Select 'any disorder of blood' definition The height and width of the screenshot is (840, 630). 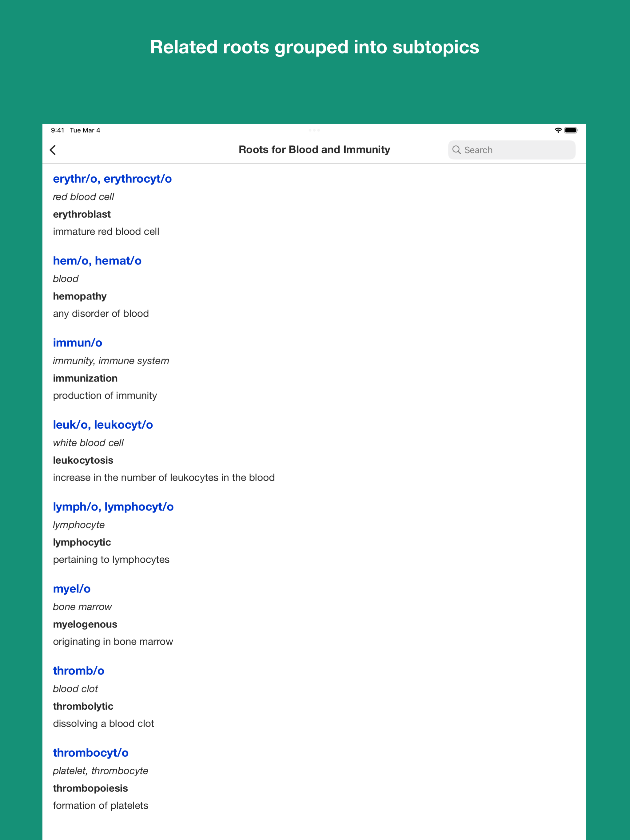tap(101, 314)
